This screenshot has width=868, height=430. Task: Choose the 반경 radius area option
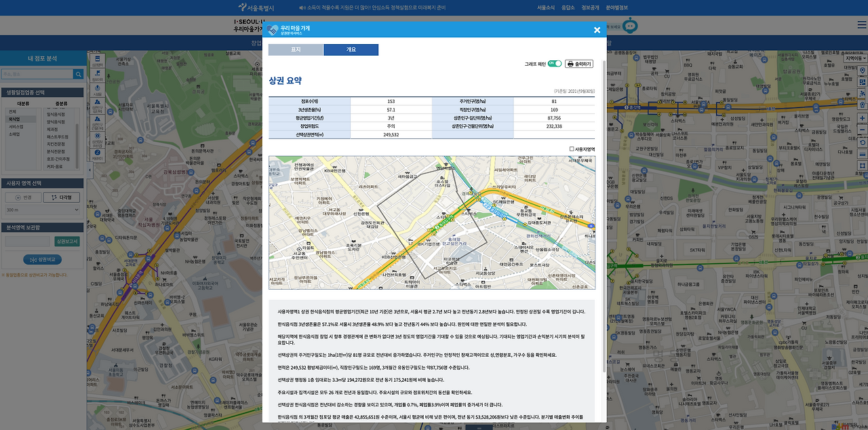tap(23, 197)
